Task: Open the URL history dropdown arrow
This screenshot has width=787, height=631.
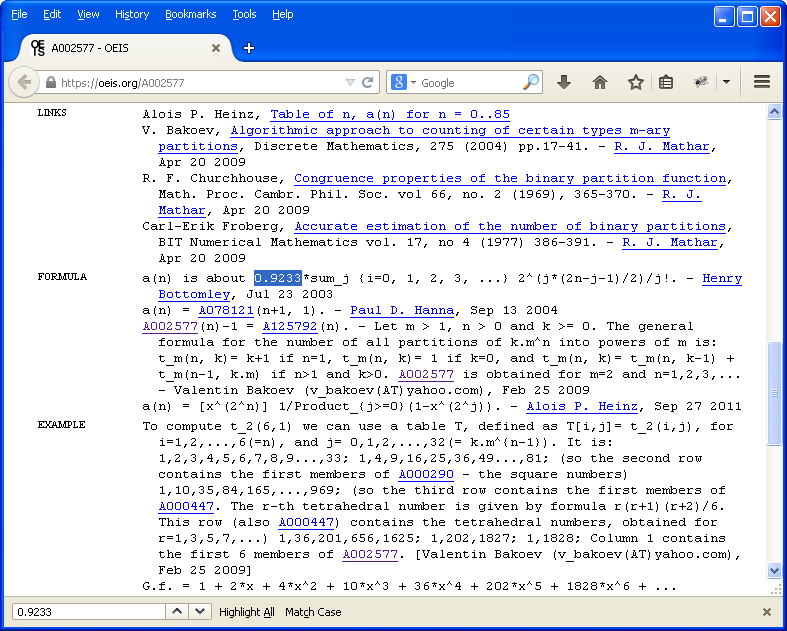Action: [350, 82]
